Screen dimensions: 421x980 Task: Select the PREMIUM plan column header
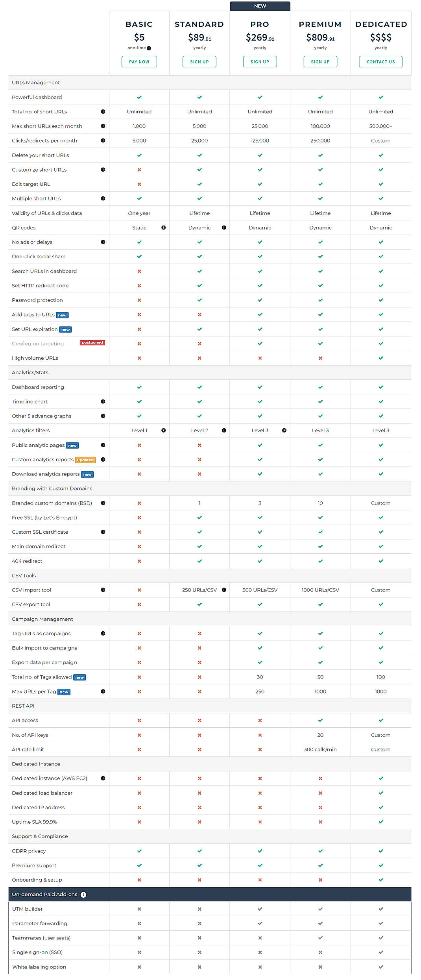pos(320,24)
